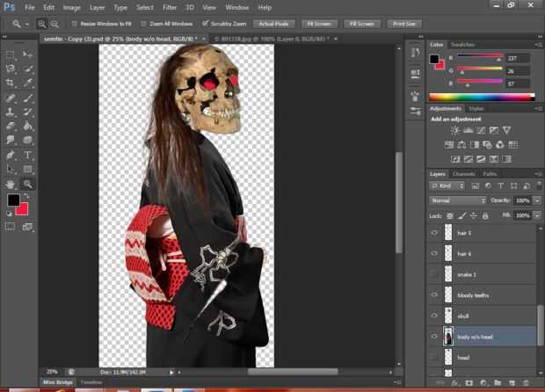Switch to the Styles tab

tap(476, 109)
